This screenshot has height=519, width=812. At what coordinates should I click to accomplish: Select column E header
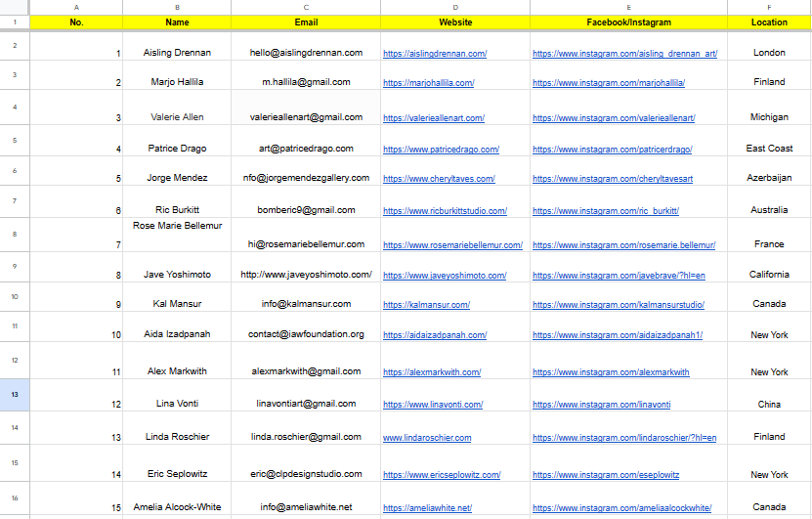(628, 7)
